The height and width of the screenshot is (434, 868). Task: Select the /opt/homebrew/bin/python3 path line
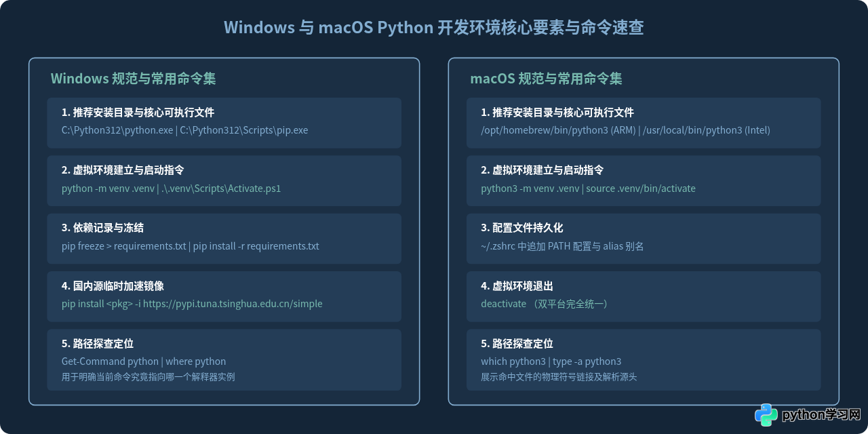coord(625,130)
